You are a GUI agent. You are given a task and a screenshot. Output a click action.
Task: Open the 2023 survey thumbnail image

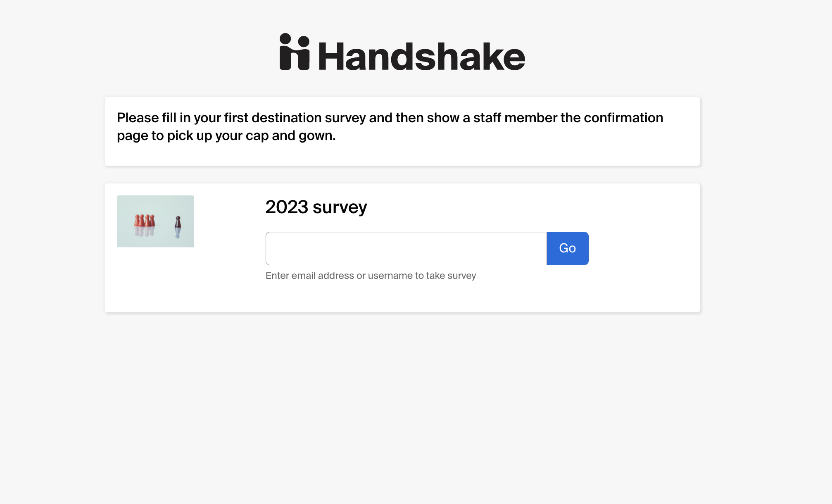(x=155, y=221)
